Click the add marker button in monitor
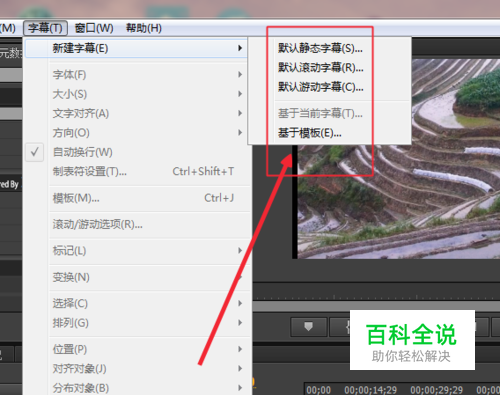 (x=309, y=327)
